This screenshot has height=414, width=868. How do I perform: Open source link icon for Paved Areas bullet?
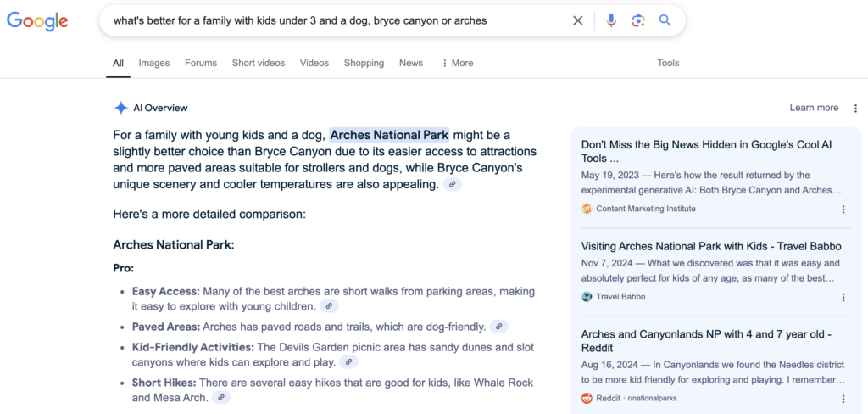click(x=498, y=327)
